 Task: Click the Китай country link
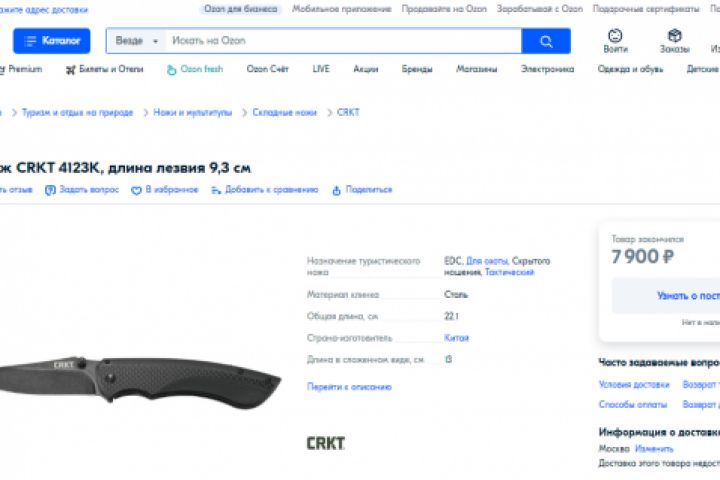click(x=456, y=338)
